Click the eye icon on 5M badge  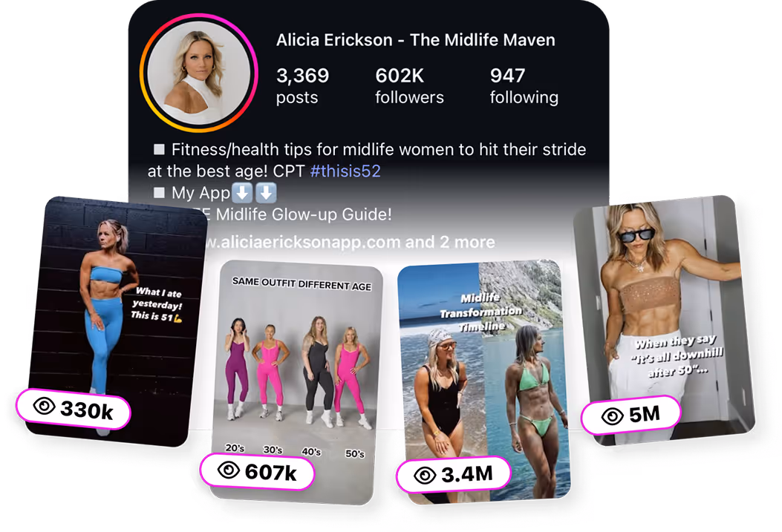pos(613,416)
